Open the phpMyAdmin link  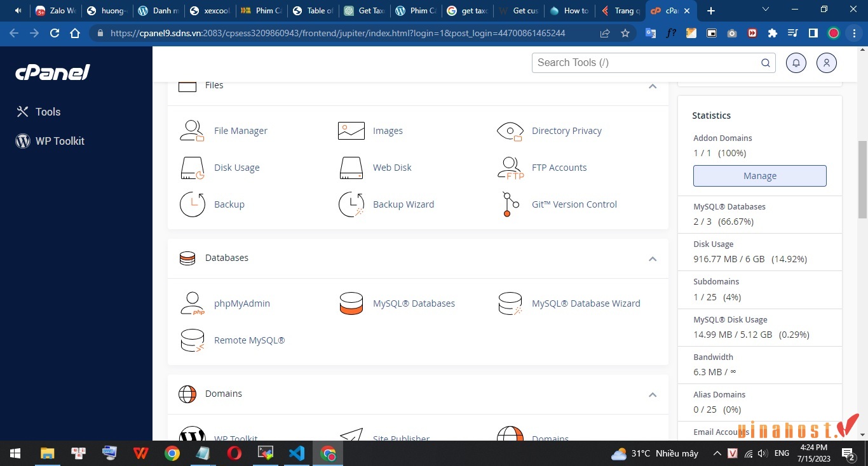(x=242, y=303)
